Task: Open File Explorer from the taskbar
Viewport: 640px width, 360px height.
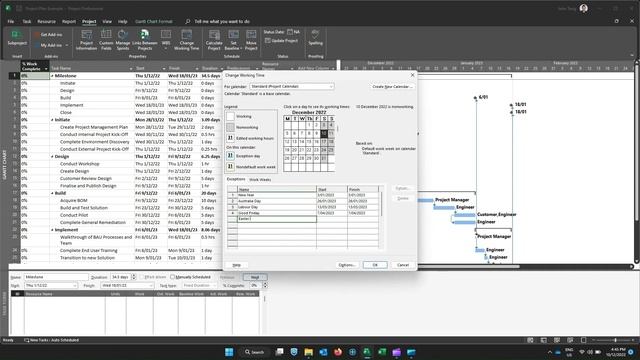Action: pyautogui.click(x=309, y=352)
